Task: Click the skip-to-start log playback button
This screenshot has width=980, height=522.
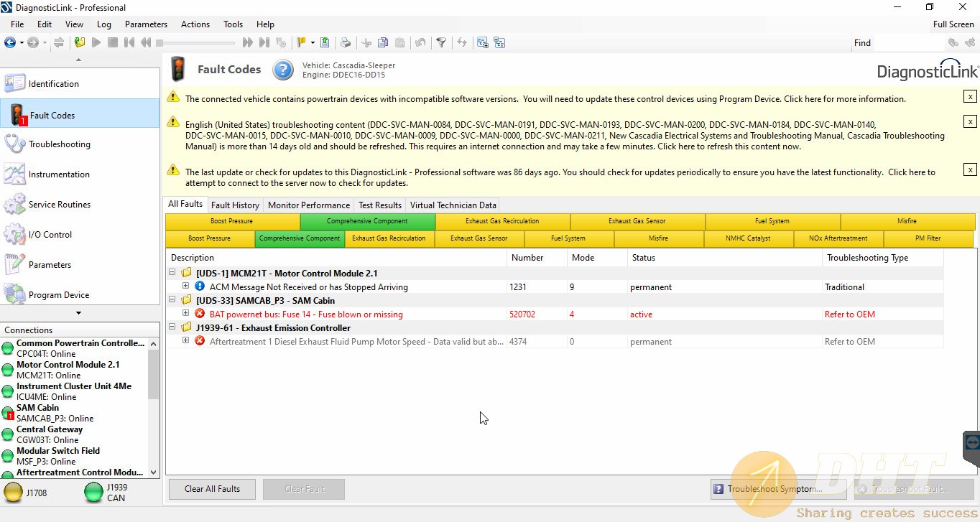Action: (x=129, y=42)
